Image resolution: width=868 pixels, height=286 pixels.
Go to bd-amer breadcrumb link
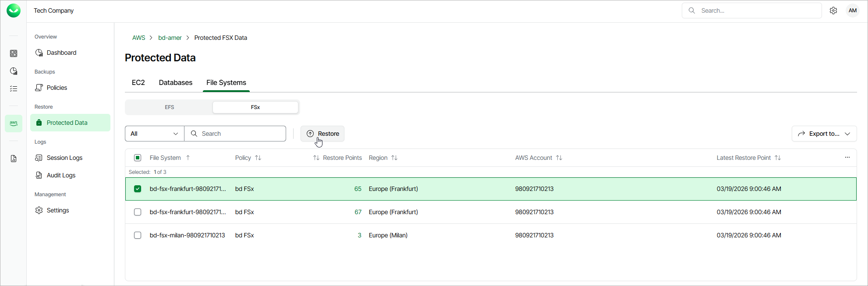tap(170, 38)
